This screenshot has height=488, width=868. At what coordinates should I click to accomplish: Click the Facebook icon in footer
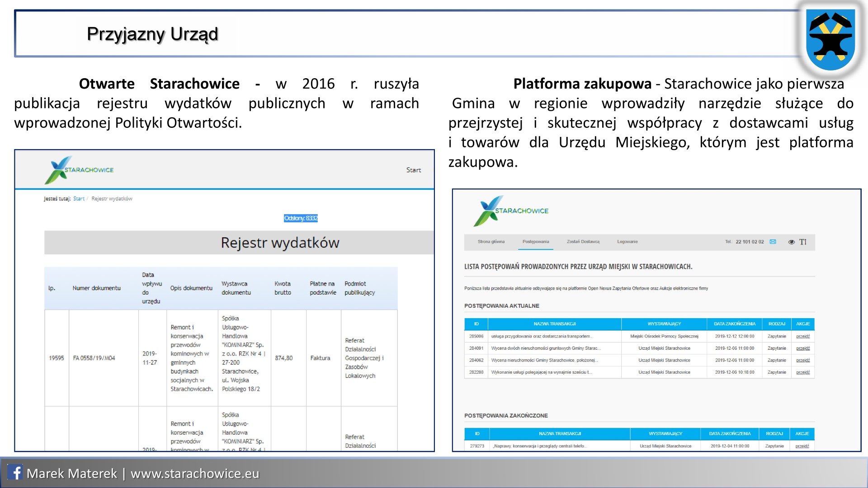click(15, 473)
